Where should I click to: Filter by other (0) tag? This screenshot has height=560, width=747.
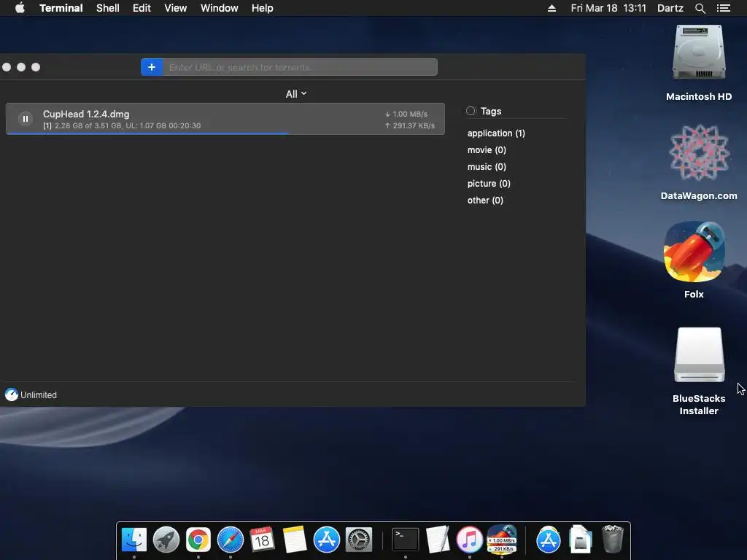pyautogui.click(x=485, y=200)
